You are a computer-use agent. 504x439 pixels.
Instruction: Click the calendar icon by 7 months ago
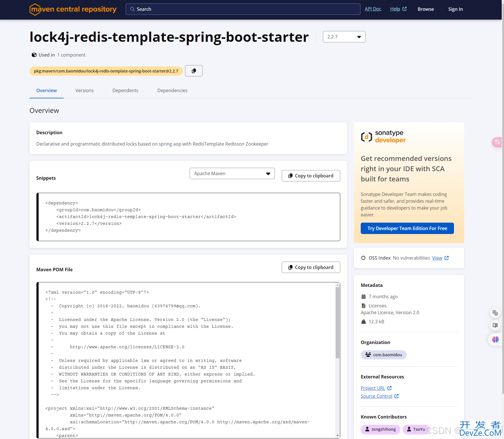tap(363, 297)
